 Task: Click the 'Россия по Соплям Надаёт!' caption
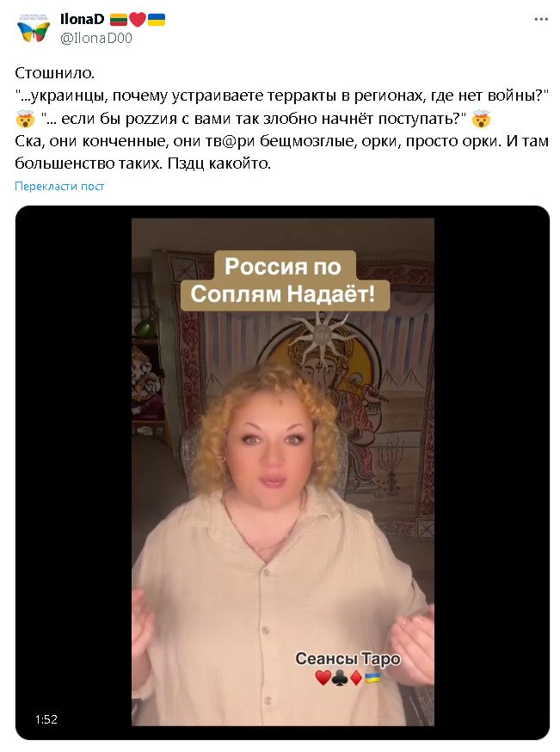click(285, 280)
